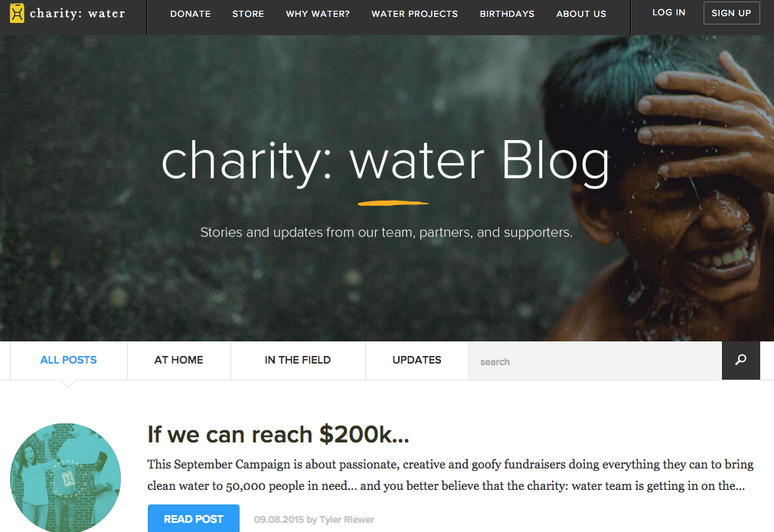Go to the Store page
The height and width of the screenshot is (532, 774).
click(x=248, y=14)
